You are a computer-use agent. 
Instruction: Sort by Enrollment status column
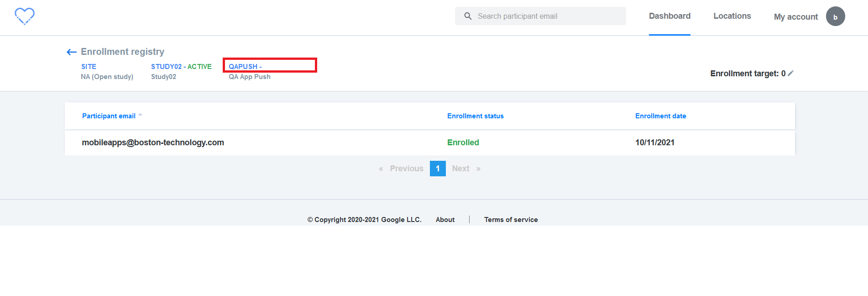pyautogui.click(x=476, y=116)
